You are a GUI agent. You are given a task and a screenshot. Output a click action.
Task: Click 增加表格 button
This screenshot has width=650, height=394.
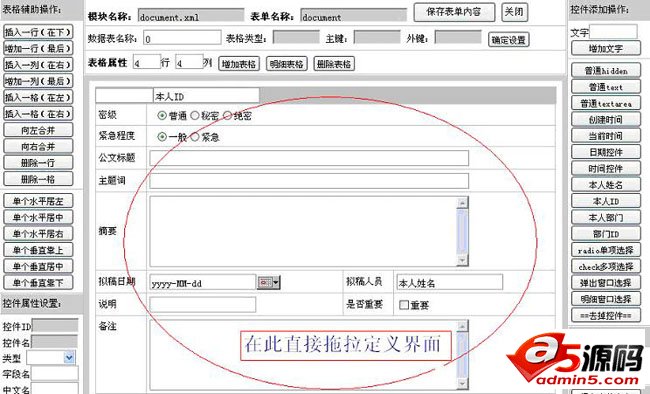click(x=239, y=64)
